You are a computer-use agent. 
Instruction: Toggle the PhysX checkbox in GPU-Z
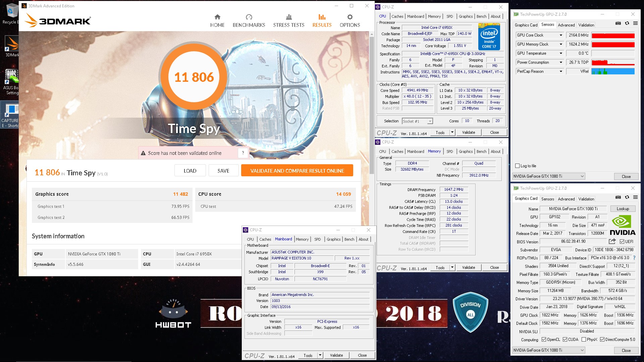584,340
